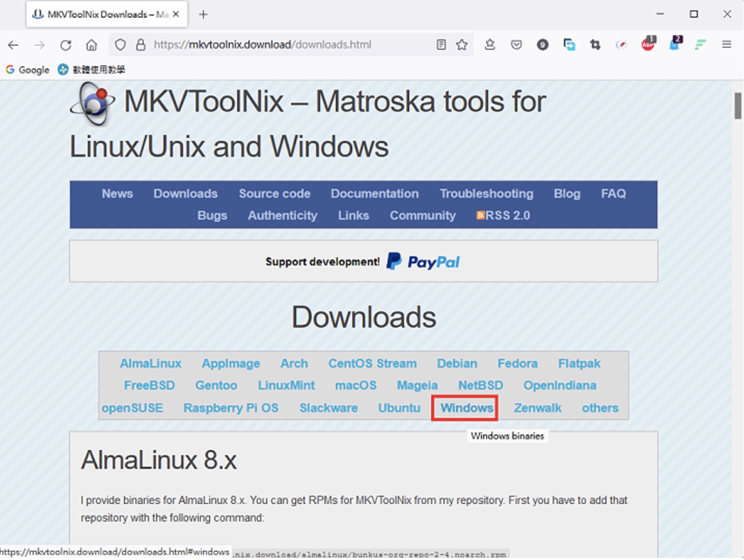Screen dimensions: 744x560
Task: Click the round dark extension icon
Action: tap(543, 45)
